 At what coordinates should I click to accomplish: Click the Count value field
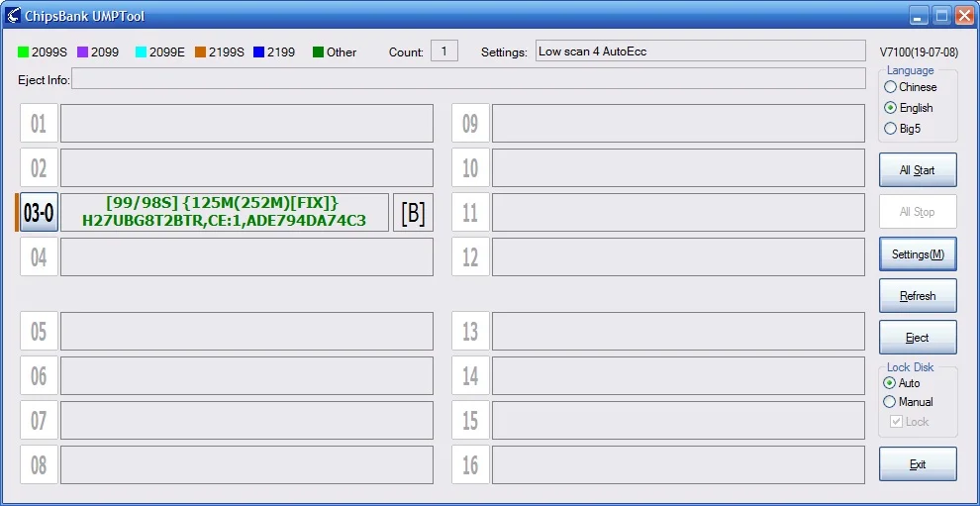(444, 51)
